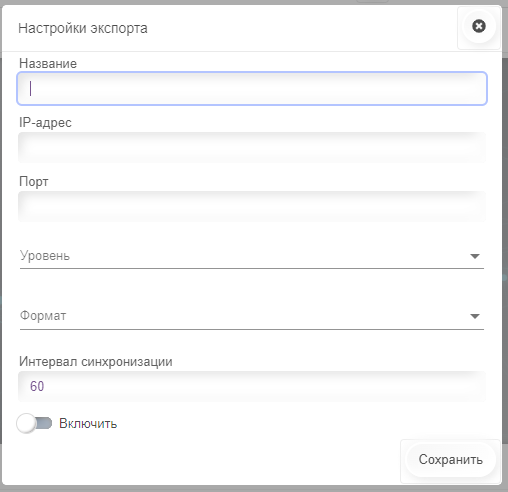Save settings with the Сохранить button
The height and width of the screenshot is (492, 508).
pos(451,460)
